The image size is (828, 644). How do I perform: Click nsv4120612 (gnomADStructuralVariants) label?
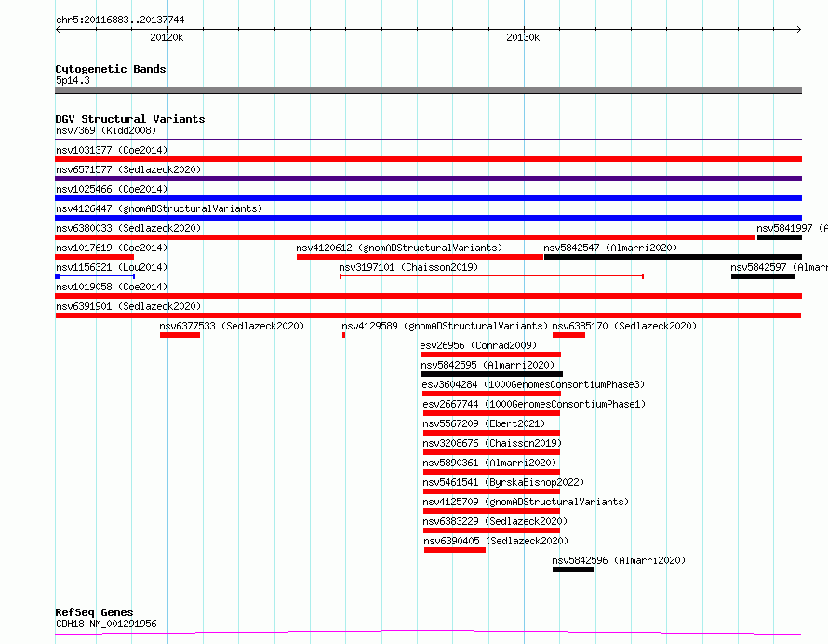click(x=399, y=248)
